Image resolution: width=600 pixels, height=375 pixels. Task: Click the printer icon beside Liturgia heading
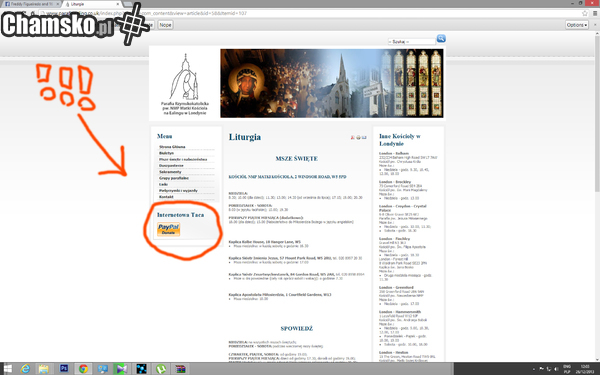(358, 137)
